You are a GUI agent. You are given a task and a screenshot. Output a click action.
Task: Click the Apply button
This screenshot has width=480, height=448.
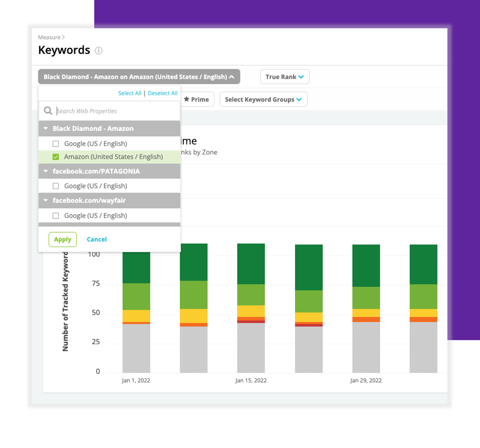point(63,239)
